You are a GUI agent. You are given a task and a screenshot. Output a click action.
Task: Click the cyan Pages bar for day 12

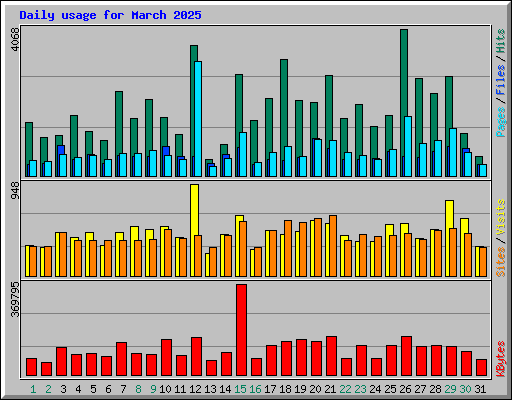coord(198,119)
